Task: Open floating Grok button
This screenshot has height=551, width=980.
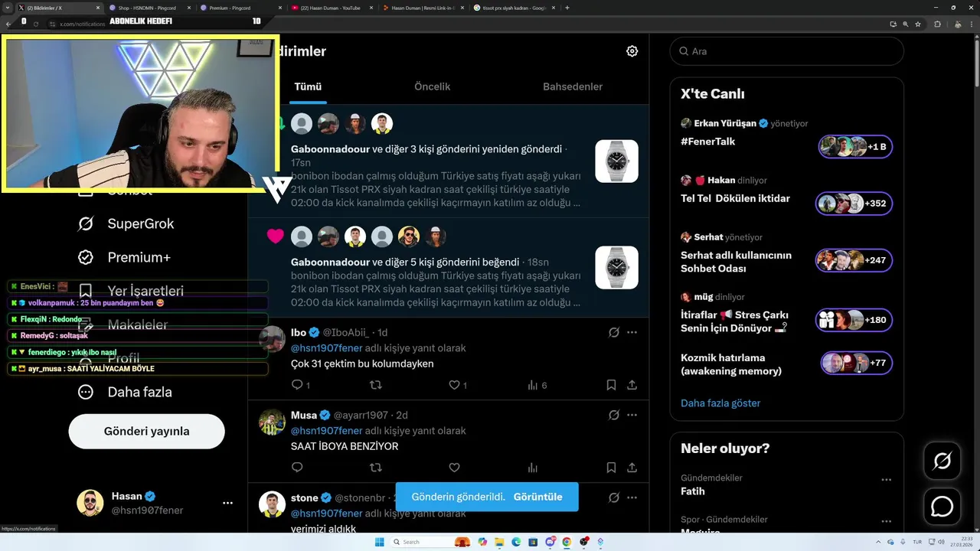Action: pos(942,461)
